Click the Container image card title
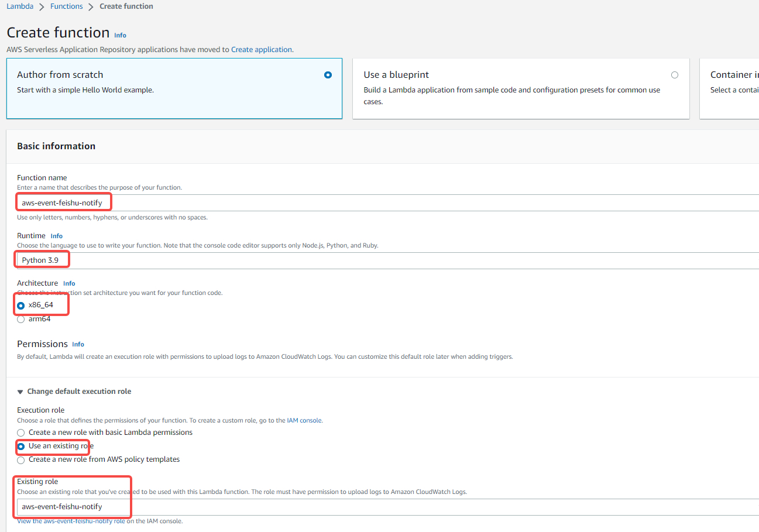 pyautogui.click(x=734, y=75)
